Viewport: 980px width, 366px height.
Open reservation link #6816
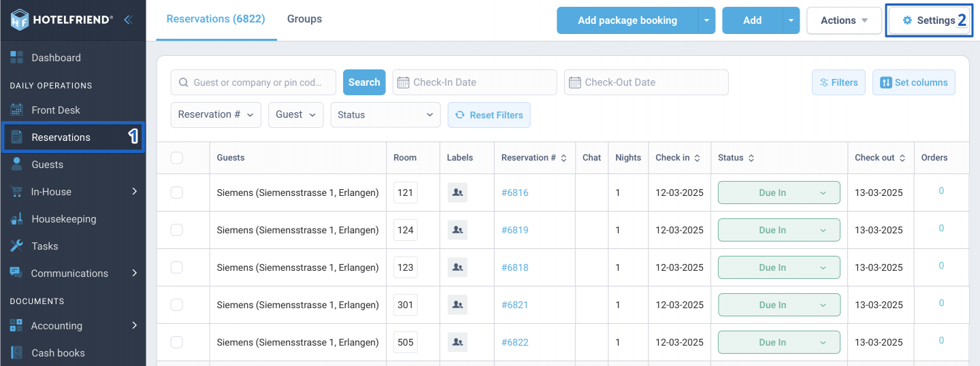point(515,193)
